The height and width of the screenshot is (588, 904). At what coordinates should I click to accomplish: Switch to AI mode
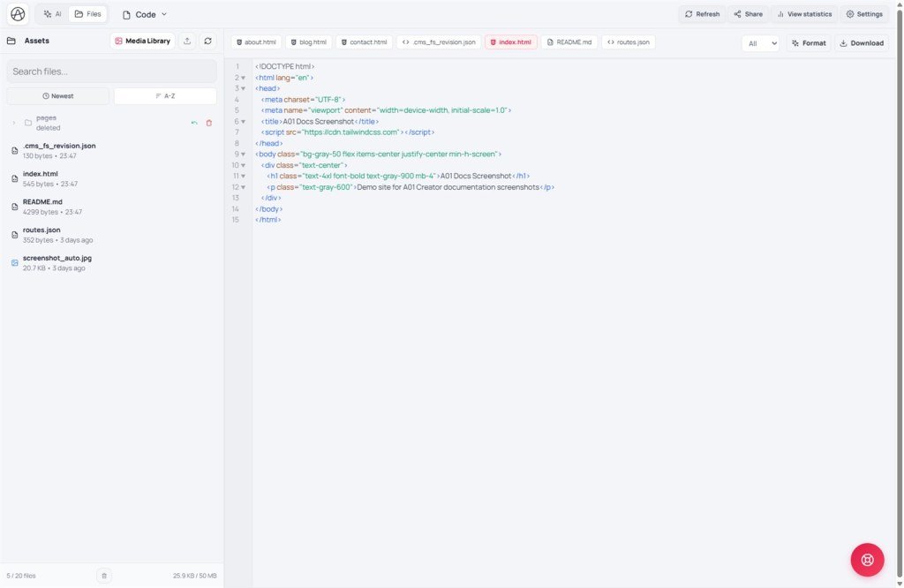pyautogui.click(x=52, y=14)
